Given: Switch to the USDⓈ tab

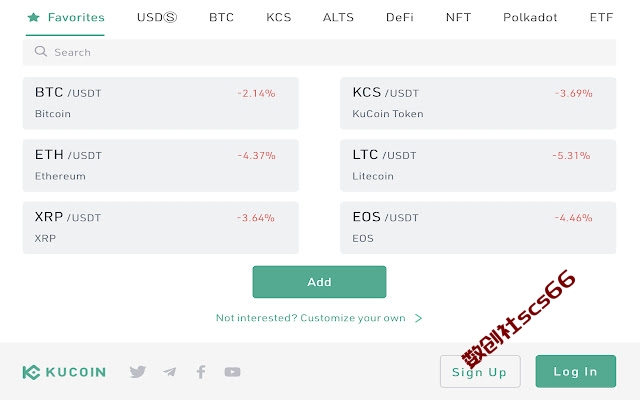Looking at the screenshot, I should (x=157, y=17).
